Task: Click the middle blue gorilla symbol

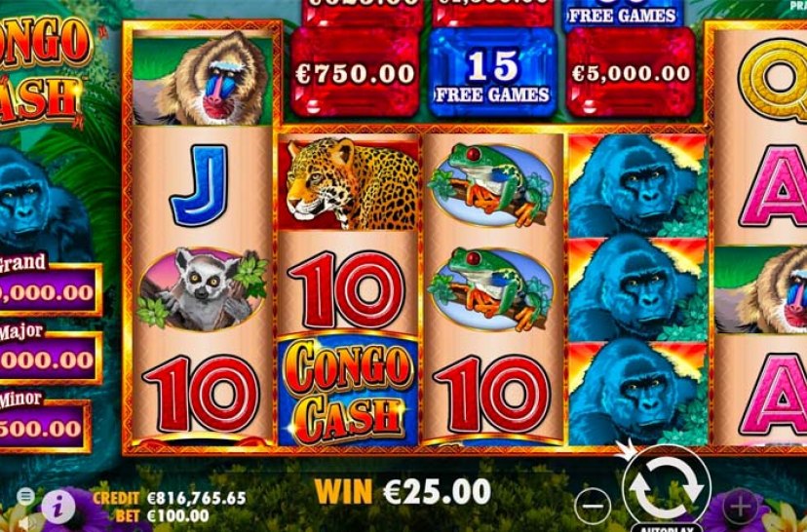Action: tap(637, 289)
